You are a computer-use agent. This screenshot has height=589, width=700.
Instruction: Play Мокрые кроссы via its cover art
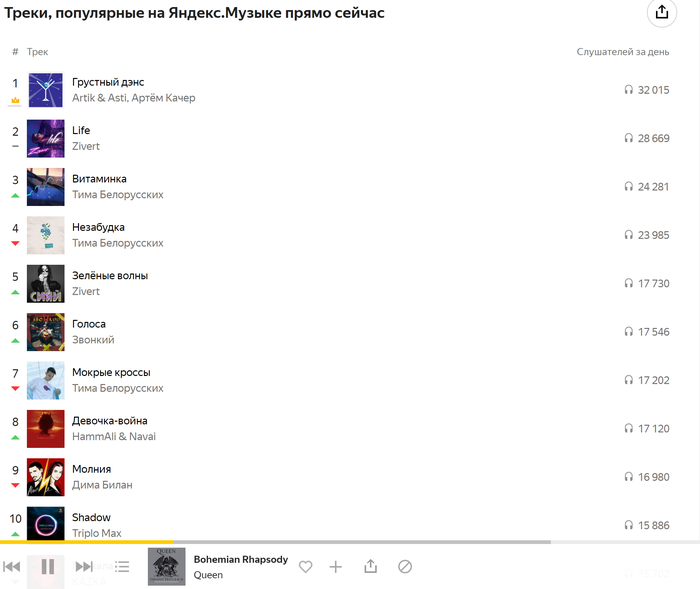pos(46,380)
